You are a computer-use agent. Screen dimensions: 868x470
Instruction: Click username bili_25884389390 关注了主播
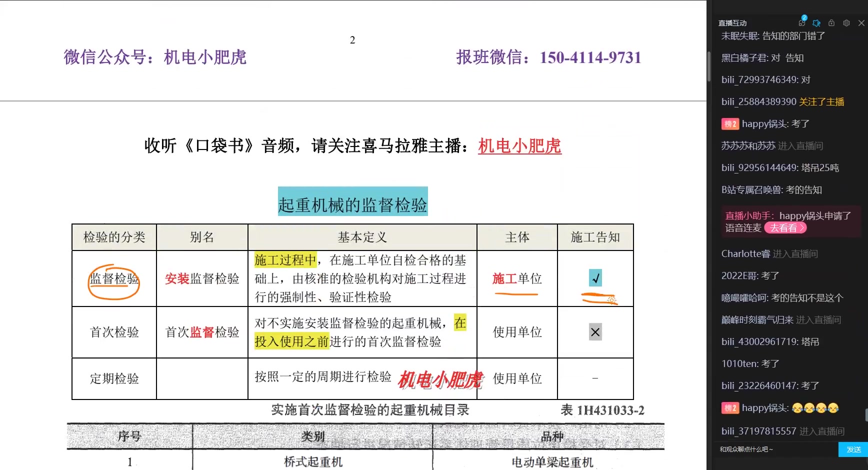(782, 102)
